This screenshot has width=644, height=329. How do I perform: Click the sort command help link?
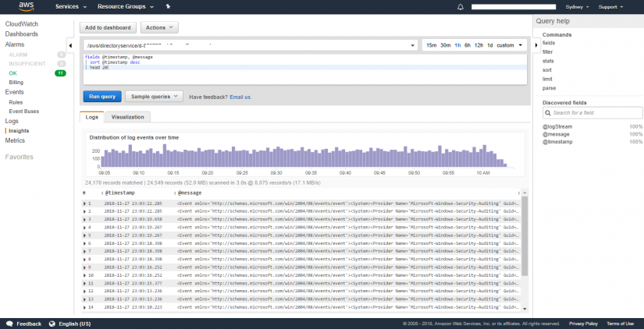[547, 70]
